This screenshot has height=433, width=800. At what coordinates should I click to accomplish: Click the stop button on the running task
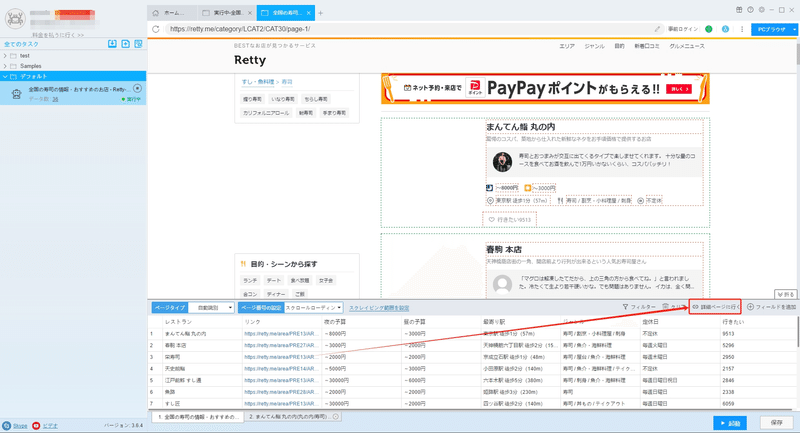click(x=137, y=88)
